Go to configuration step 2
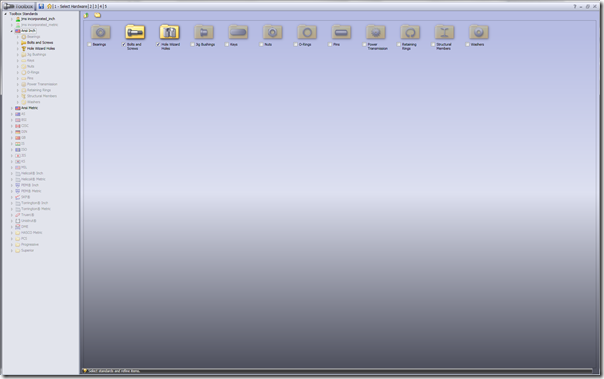 tap(91, 7)
